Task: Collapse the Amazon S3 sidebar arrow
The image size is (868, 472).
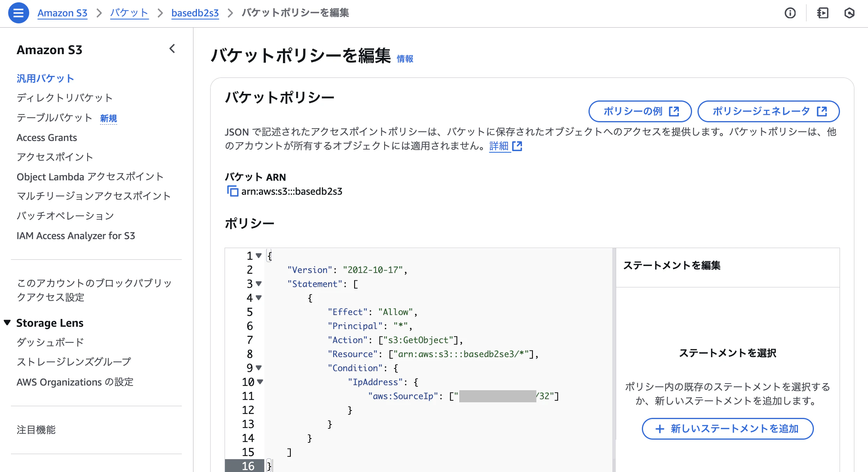Action: click(x=172, y=49)
